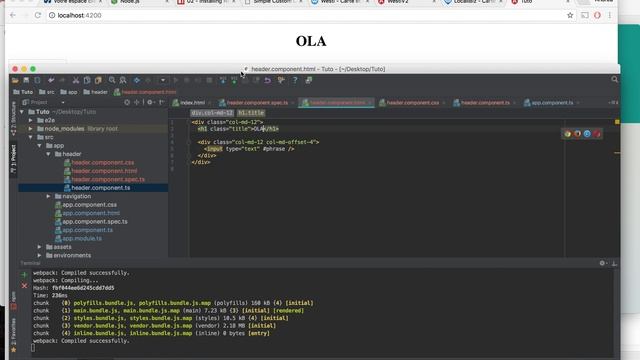Click the blue Back navigation toolbar icon
This screenshot has height=360, width=640.
click(137, 80)
